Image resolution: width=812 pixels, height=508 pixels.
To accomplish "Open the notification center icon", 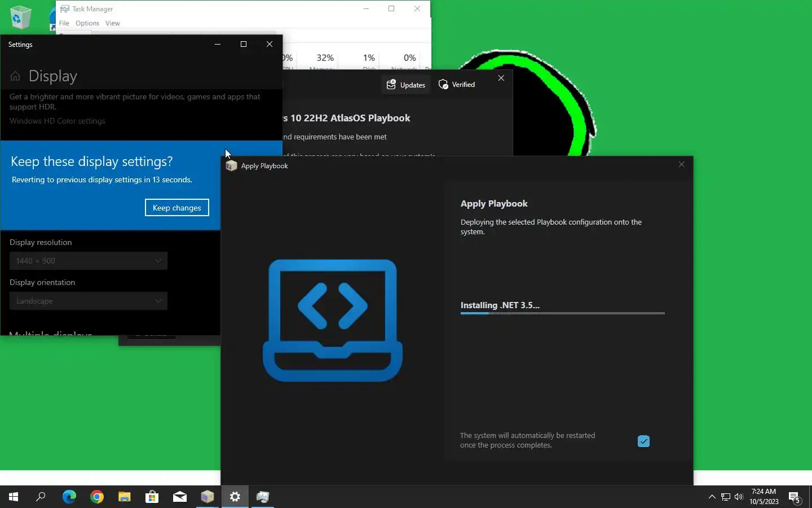I will 795,497.
